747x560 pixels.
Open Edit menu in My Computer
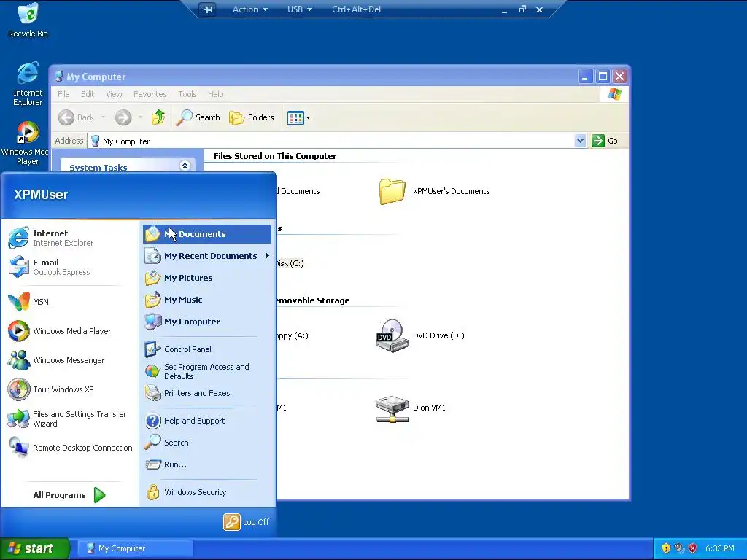[88, 94]
